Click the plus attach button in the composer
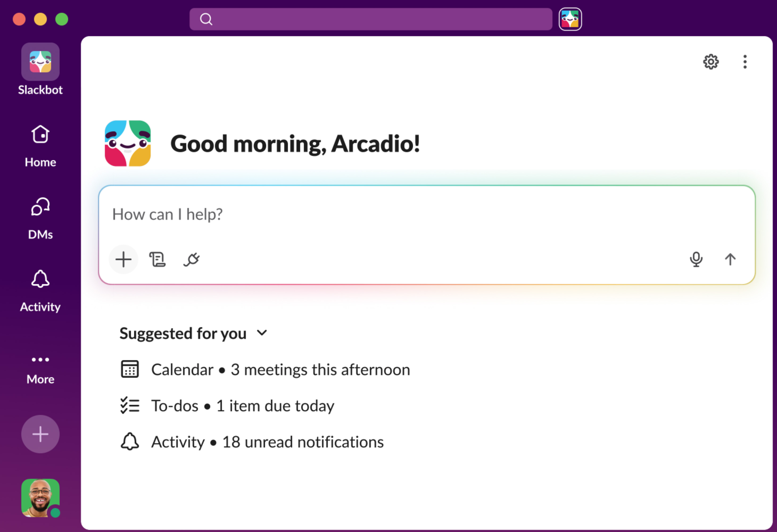 pyautogui.click(x=123, y=259)
